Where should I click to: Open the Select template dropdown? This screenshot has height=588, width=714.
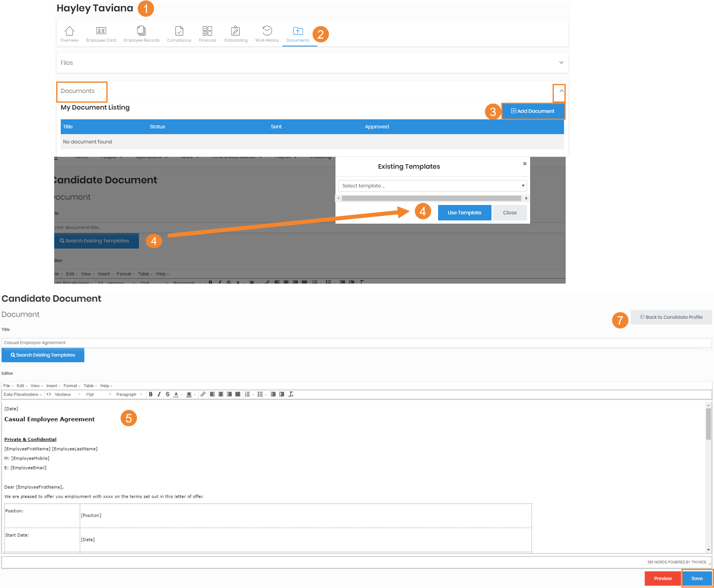(x=432, y=186)
